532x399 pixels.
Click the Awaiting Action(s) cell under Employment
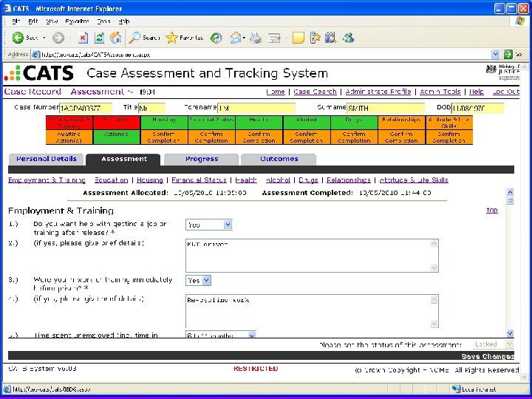pyautogui.click(x=69, y=137)
